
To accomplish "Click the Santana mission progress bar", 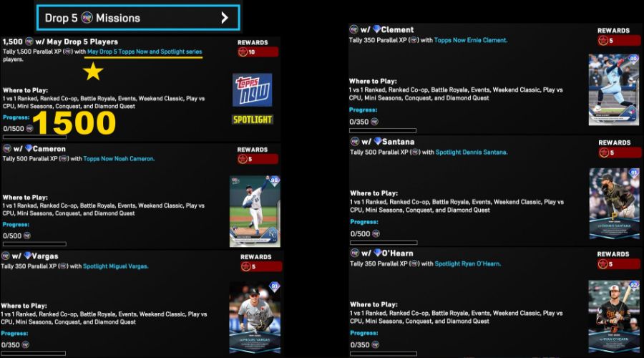I will [x=384, y=243].
